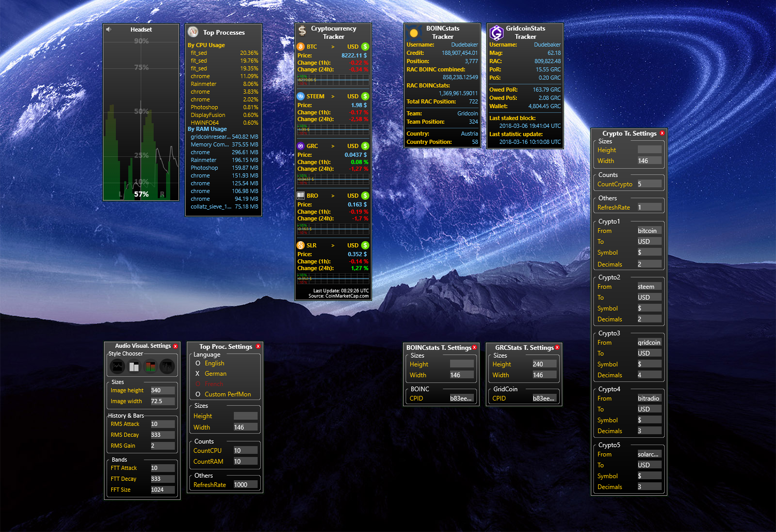Choose the dark spectrum visualizer style
This screenshot has height=532, width=776.
click(167, 366)
